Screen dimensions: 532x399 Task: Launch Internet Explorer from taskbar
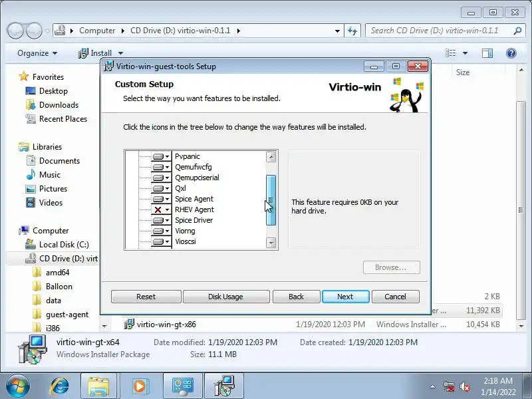pyautogui.click(x=60, y=386)
